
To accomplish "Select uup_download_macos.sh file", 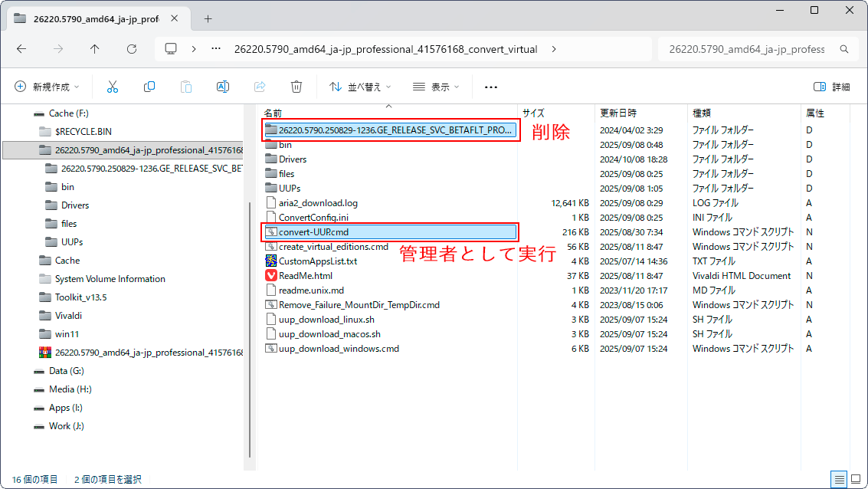I will [329, 334].
